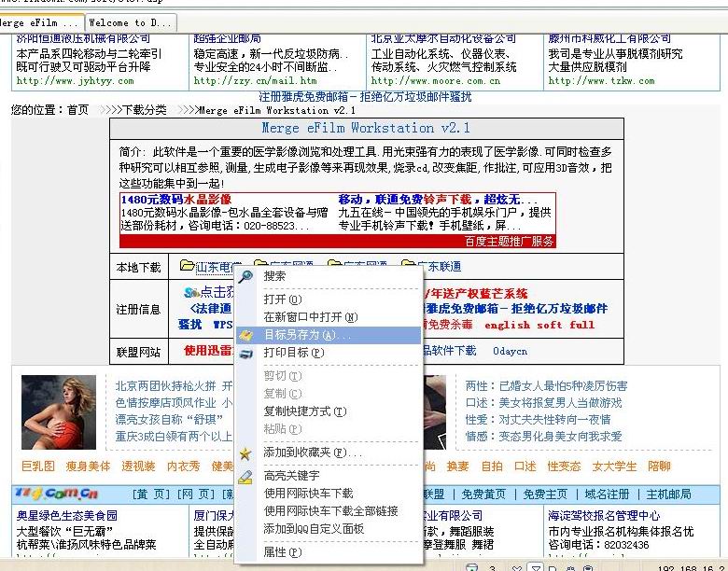Open the 主机邮局 link in blue bar
This screenshot has height=571, width=728.
pyautogui.click(x=668, y=494)
